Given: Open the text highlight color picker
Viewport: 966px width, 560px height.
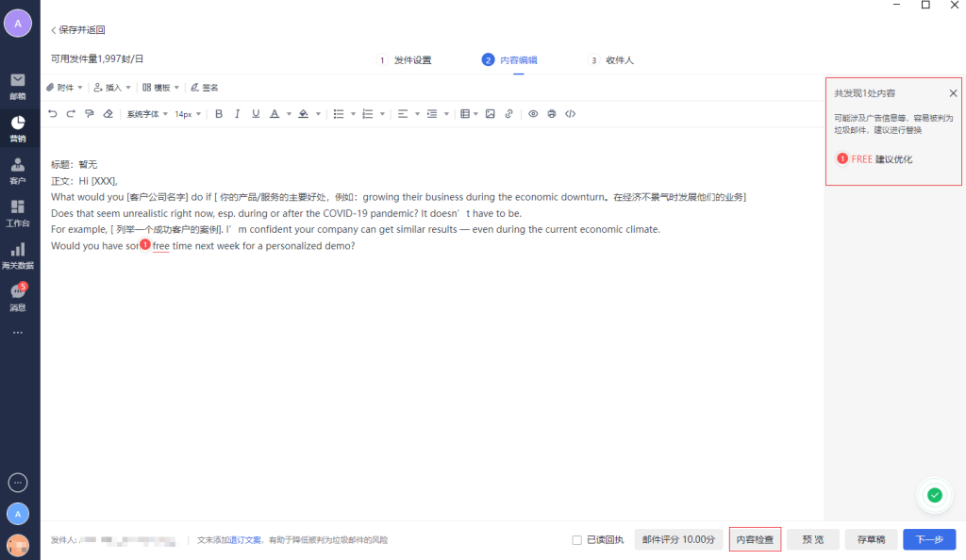Looking at the screenshot, I should [x=304, y=114].
